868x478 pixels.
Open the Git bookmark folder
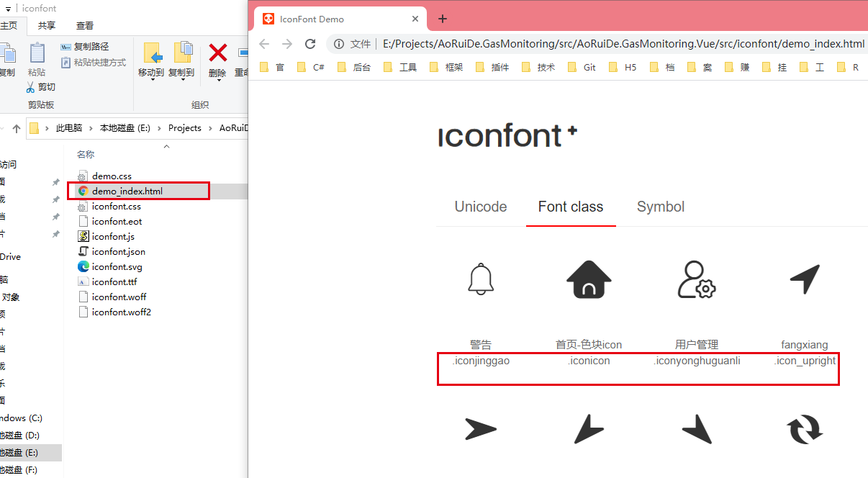pyautogui.click(x=582, y=68)
